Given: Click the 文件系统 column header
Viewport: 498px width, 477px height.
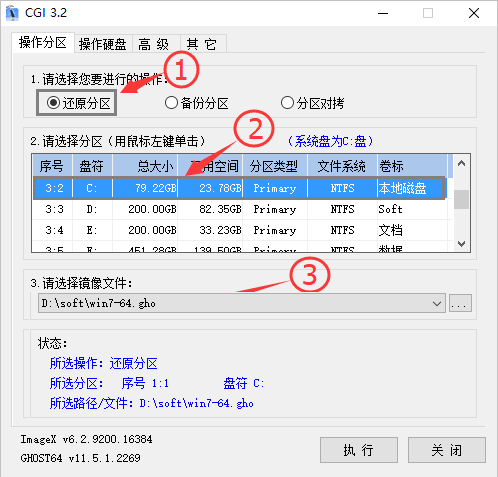Looking at the screenshot, I should coord(342,166).
